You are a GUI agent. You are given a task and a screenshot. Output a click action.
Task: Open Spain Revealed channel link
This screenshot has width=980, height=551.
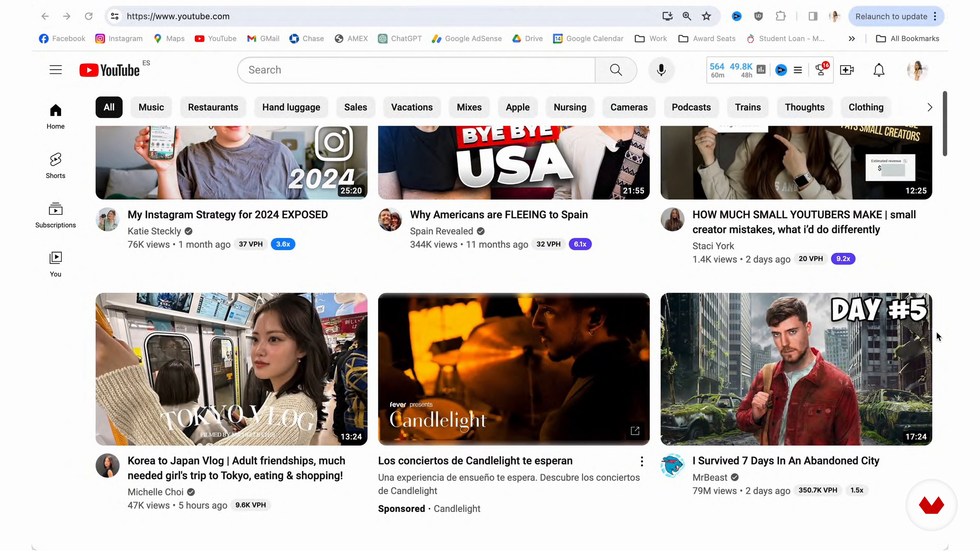[x=441, y=231]
